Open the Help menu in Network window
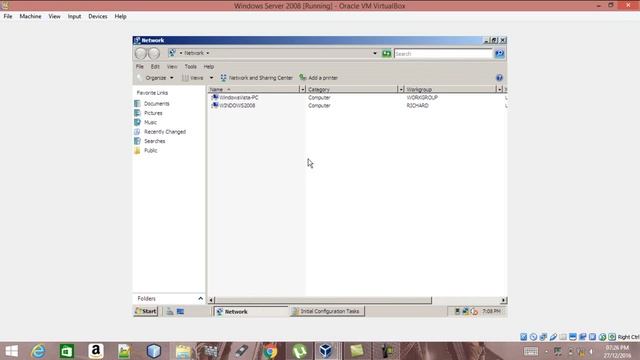Screen dimensions: 640x360 [x=209, y=67]
